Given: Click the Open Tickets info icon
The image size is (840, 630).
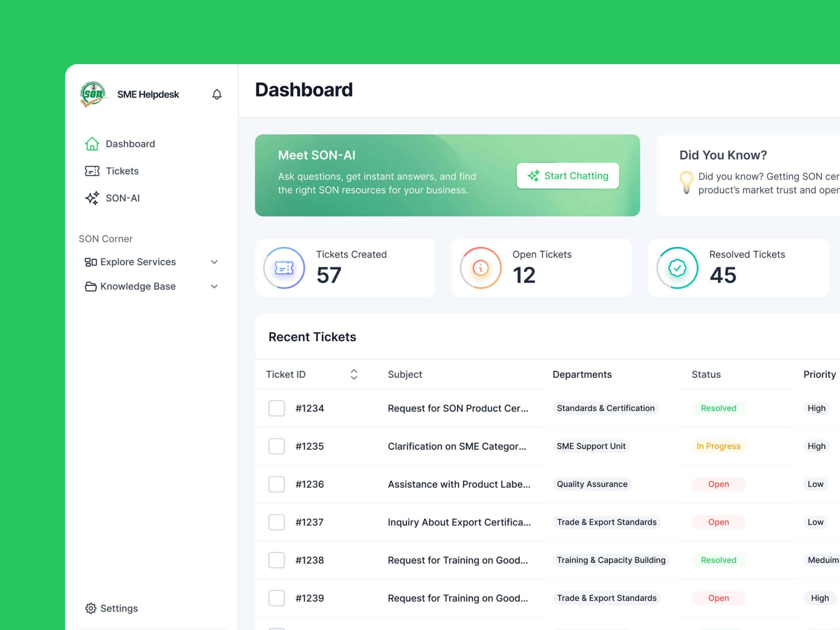Looking at the screenshot, I should click(480, 268).
